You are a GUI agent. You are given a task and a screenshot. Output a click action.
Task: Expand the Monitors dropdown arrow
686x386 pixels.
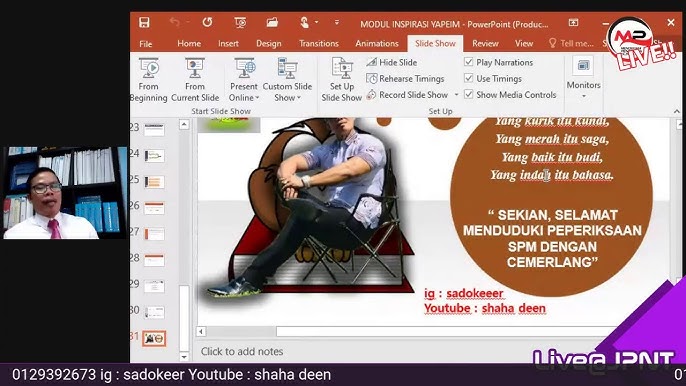(x=583, y=96)
